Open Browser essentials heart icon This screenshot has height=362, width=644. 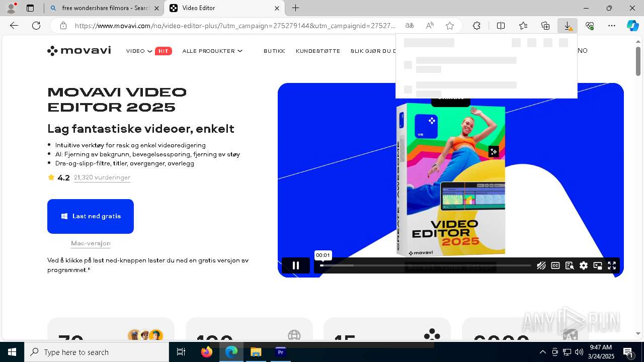[x=590, y=26]
